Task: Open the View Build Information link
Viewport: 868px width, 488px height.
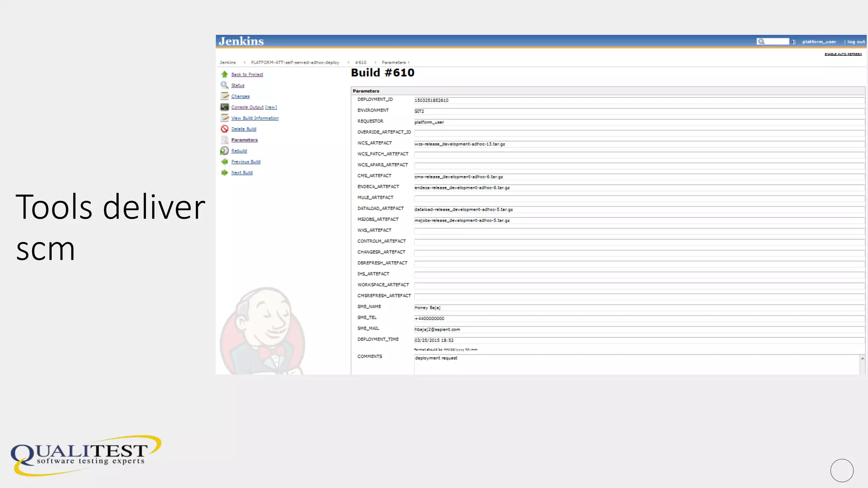Action: point(255,118)
